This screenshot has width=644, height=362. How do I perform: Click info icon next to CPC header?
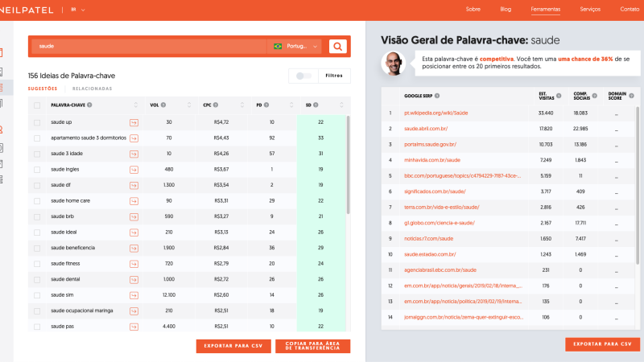[x=216, y=105]
